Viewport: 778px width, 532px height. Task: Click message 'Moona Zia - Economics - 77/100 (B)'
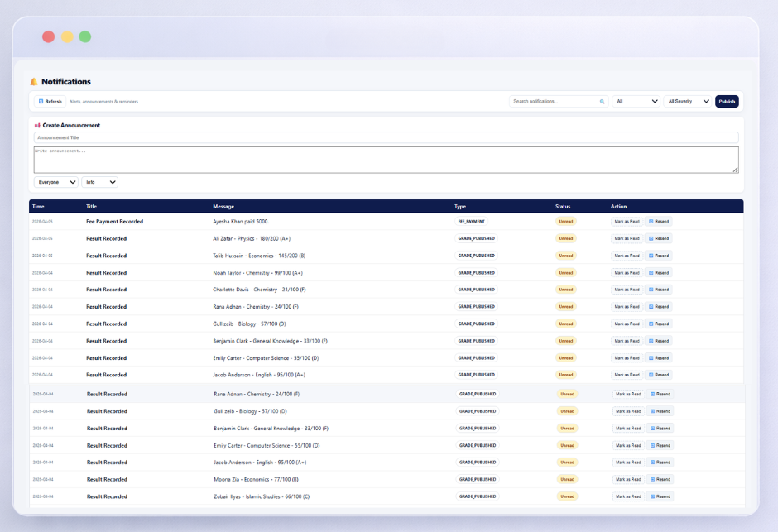click(x=256, y=479)
